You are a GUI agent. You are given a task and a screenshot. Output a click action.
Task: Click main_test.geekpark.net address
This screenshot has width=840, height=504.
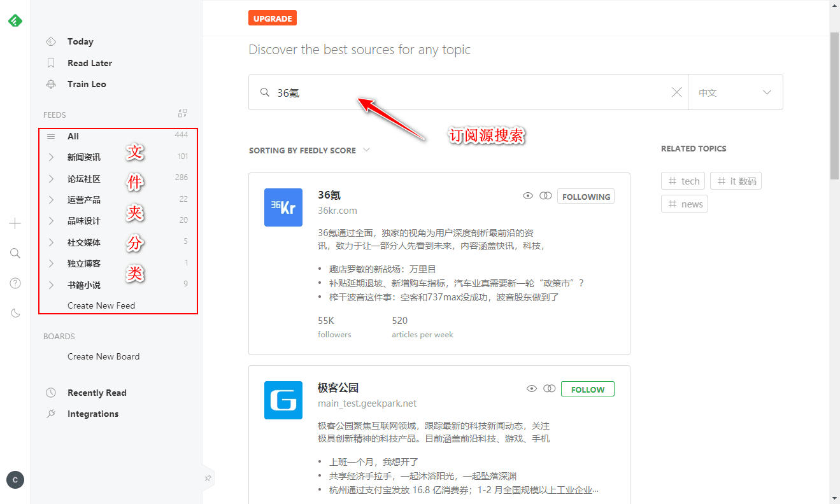pos(367,403)
